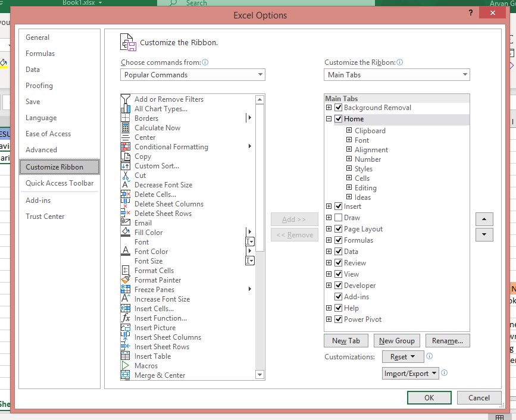Click the Conditional Formatting icon
The height and width of the screenshot is (420, 516).
pos(126,147)
